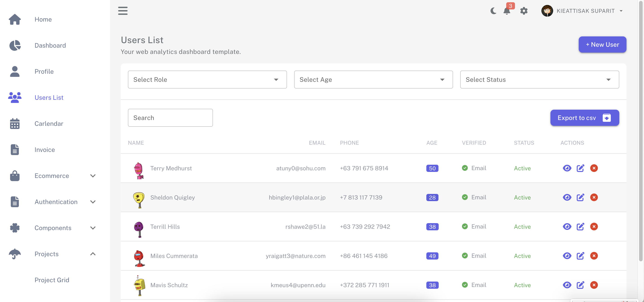Click the Projects umbrella icon
Image resolution: width=644 pixels, height=302 pixels.
click(x=15, y=254)
